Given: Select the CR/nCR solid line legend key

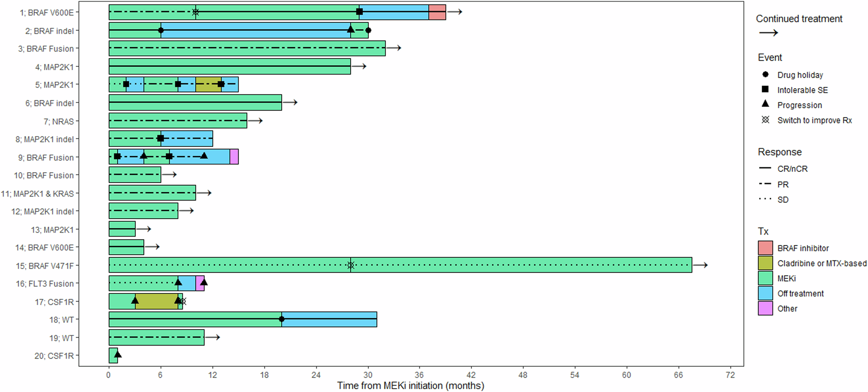Looking at the screenshot, I should (x=765, y=168).
